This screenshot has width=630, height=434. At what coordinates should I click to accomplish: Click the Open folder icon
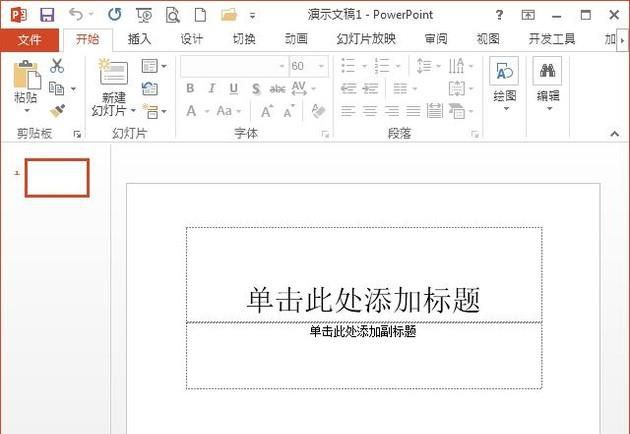coord(229,15)
